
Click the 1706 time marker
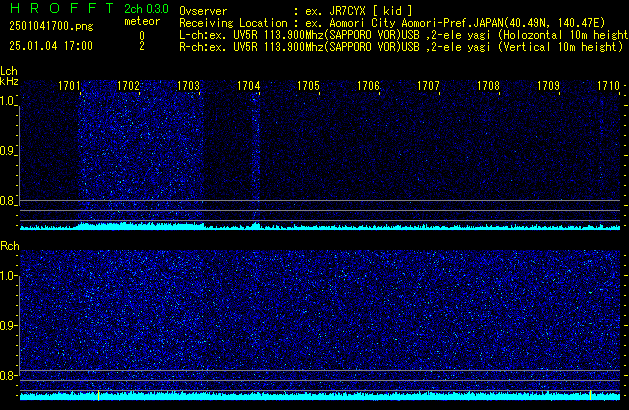pos(368,86)
